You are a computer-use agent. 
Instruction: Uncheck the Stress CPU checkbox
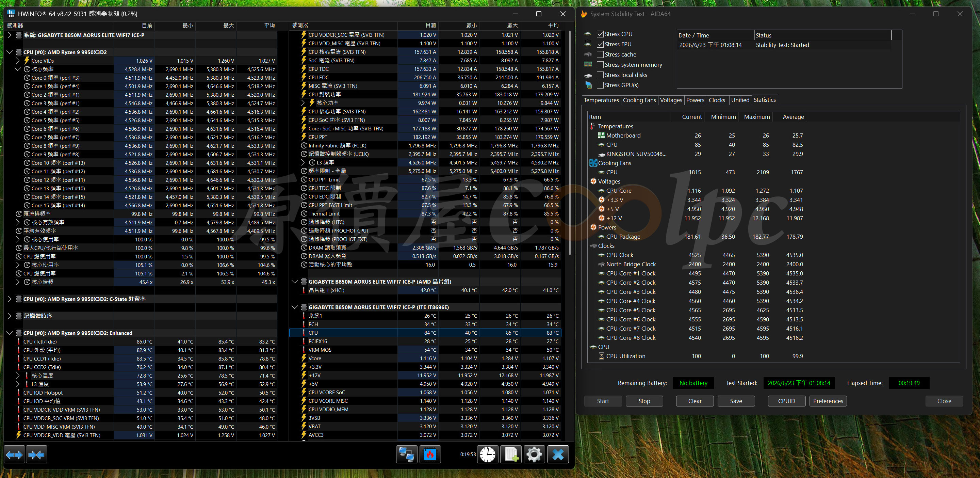600,34
